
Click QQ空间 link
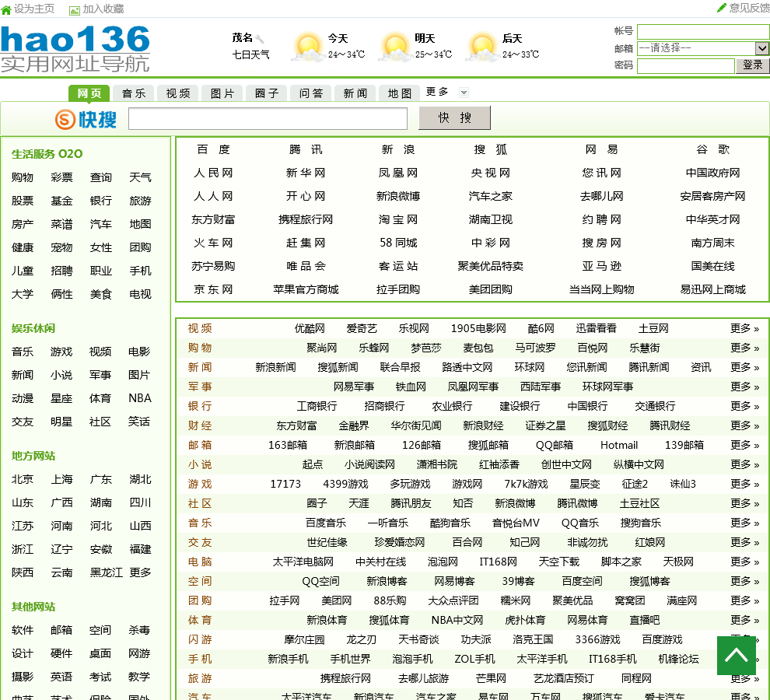320,581
